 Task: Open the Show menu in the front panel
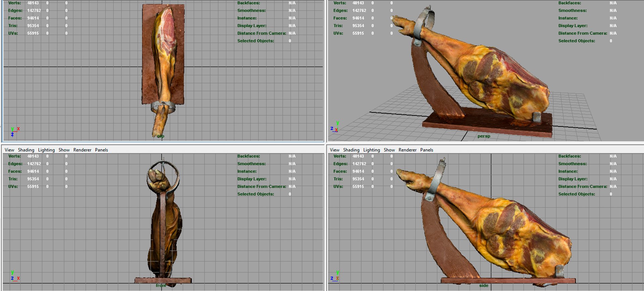(x=64, y=150)
